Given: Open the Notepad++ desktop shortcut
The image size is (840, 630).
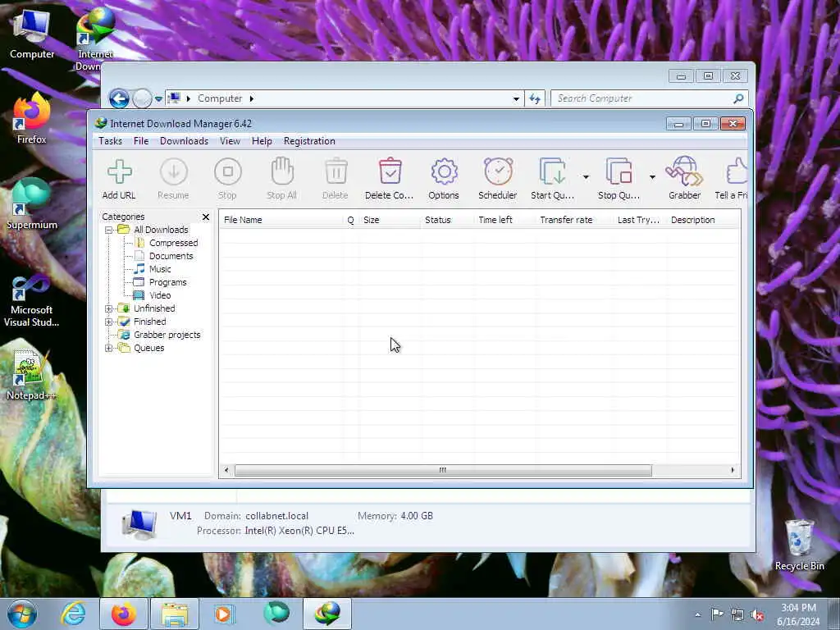Looking at the screenshot, I should point(32,374).
